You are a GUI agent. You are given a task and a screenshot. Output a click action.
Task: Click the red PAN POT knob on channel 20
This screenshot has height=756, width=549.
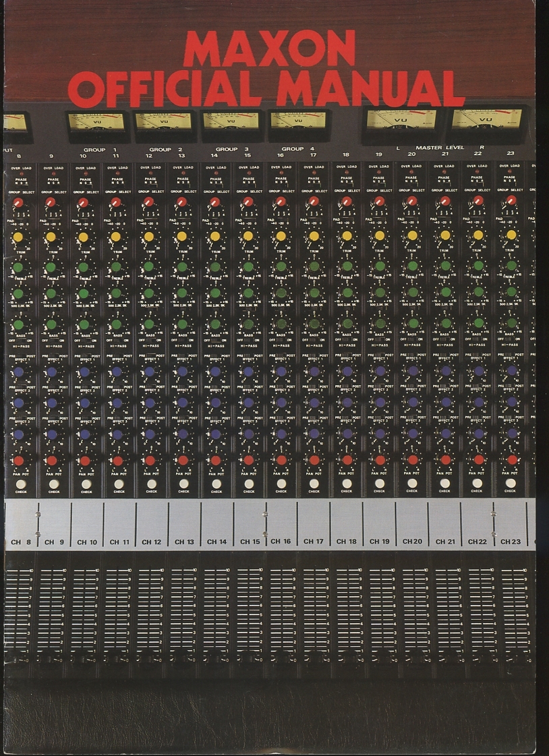pos(413,460)
